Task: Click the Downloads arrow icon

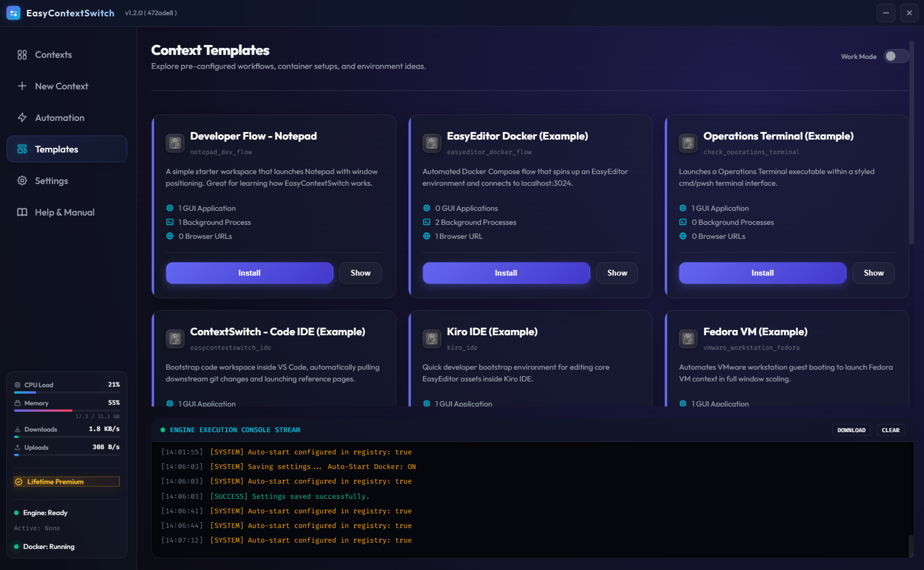Action: (x=18, y=429)
